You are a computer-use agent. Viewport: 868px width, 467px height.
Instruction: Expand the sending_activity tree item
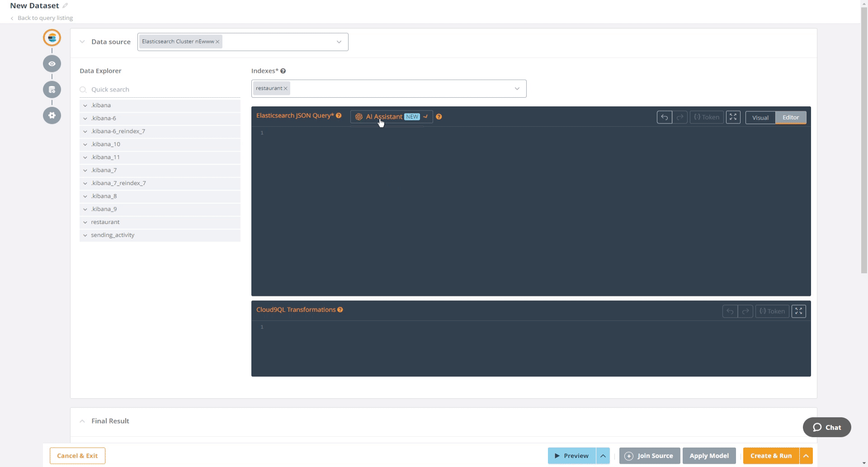(x=85, y=235)
